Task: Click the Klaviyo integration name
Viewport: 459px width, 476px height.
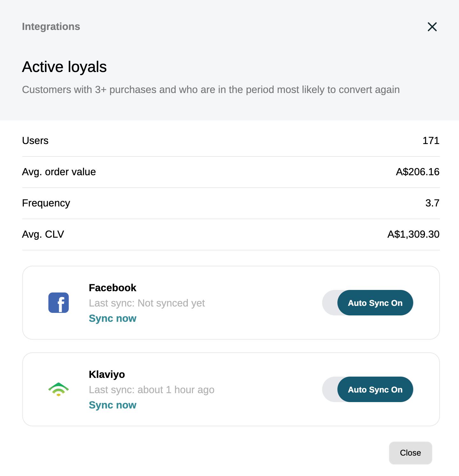Action: tap(107, 374)
